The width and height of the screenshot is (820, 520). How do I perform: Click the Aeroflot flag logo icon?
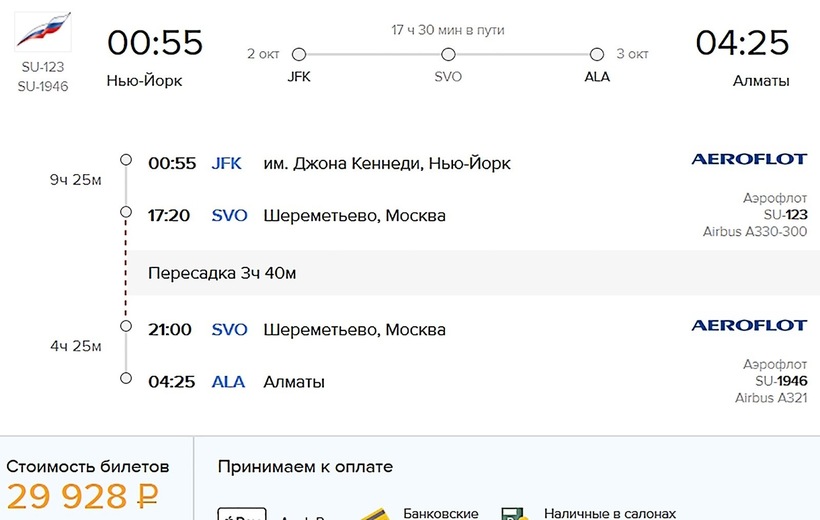point(43,30)
